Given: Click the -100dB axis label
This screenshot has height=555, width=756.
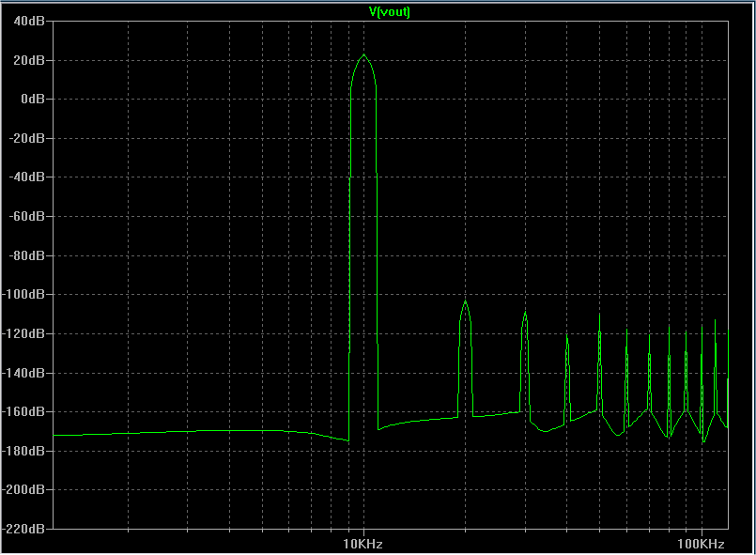Looking at the screenshot, I should point(23,294).
